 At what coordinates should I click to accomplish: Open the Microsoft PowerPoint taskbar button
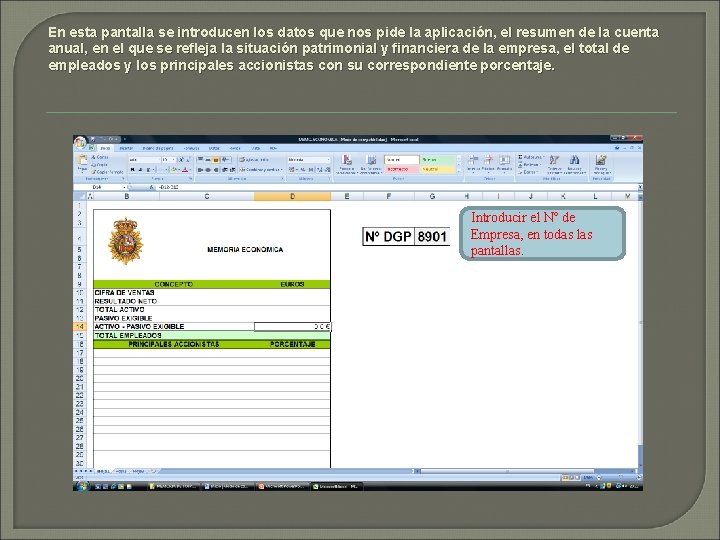(283, 486)
